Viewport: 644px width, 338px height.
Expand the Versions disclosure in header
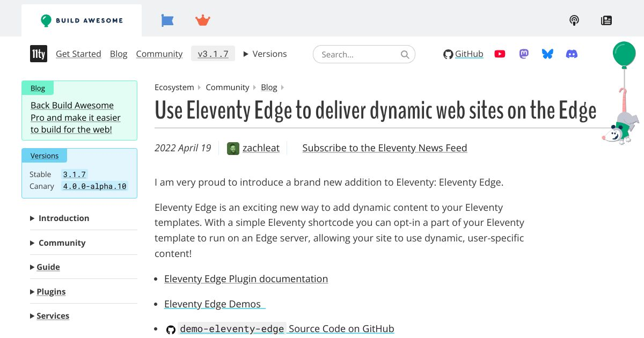pyautogui.click(x=265, y=54)
